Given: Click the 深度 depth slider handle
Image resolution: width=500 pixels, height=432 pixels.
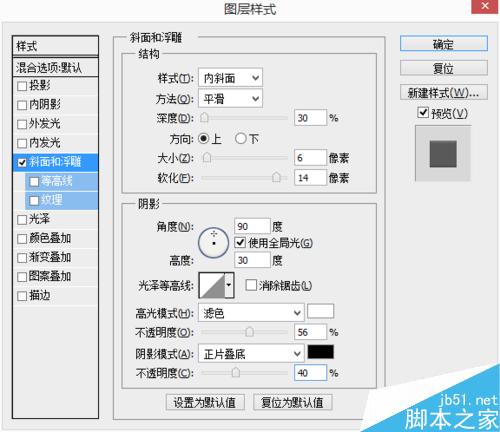Looking at the screenshot, I should coord(204,118).
